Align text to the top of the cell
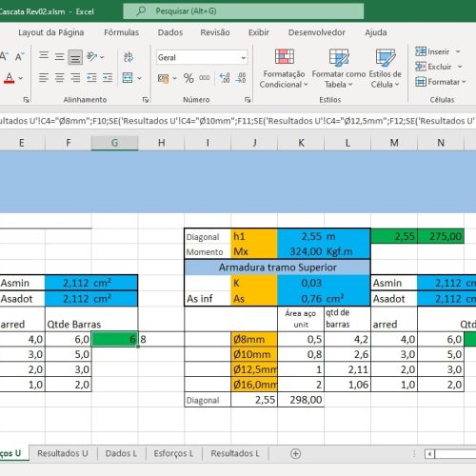The height and width of the screenshot is (476, 476). coord(44,56)
